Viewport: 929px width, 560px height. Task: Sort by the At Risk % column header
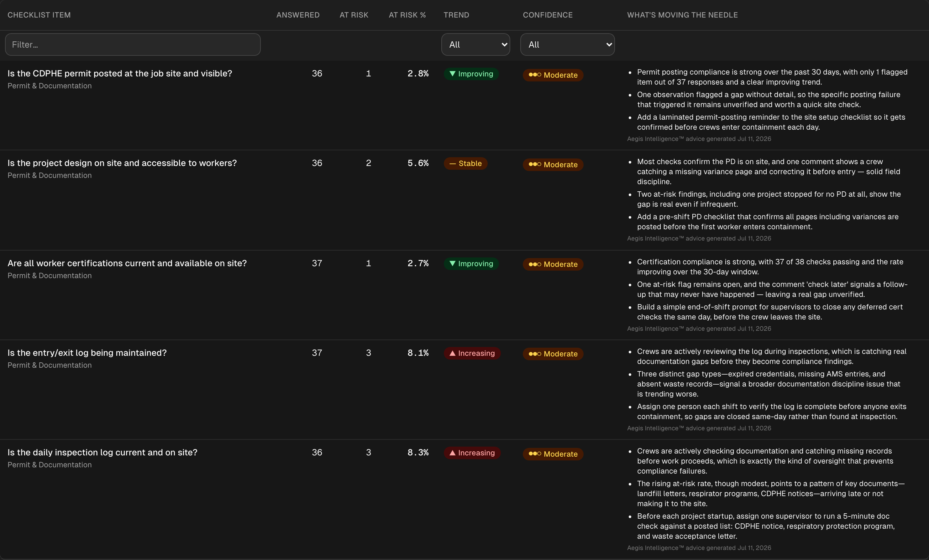407,15
